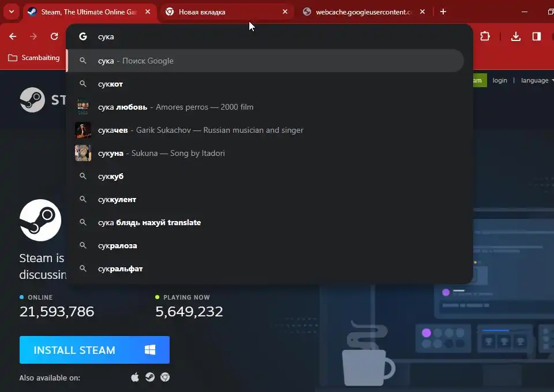The height and width of the screenshot is (392, 554).
Task: Reload the page with refresh icon
Action: (54, 36)
